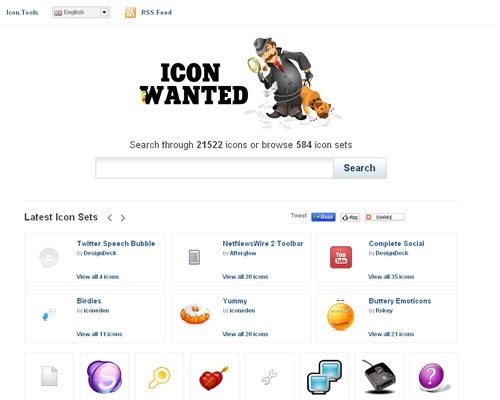
Task: Select the blank document icon
Action: click(49, 376)
